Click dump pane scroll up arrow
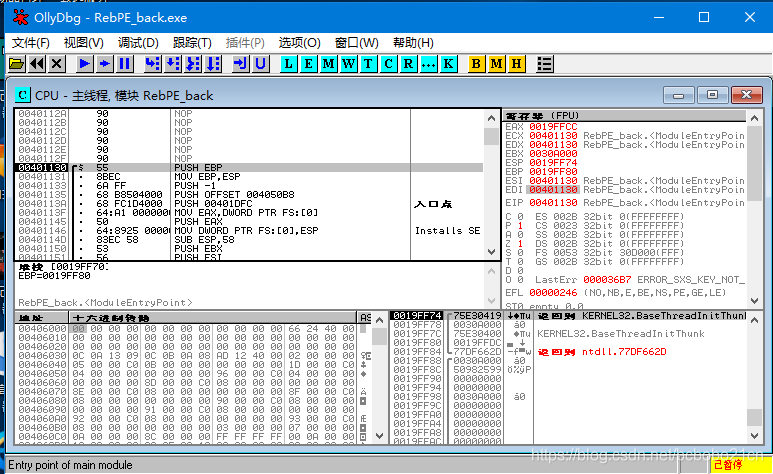 click(379, 320)
